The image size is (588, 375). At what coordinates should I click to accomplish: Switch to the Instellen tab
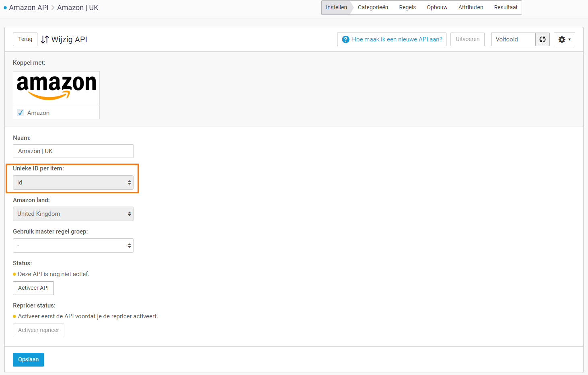[336, 8]
